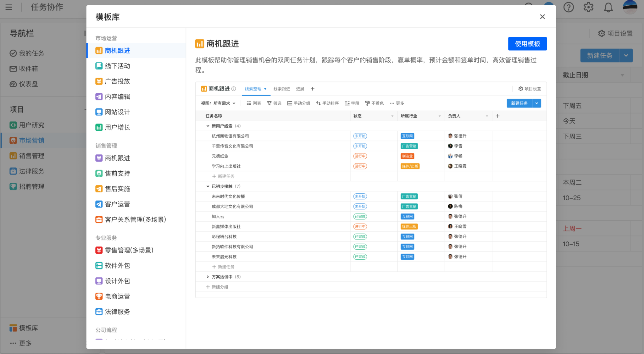
Task: Switch to the 线索跟进 tab
Action: pos(281,89)
